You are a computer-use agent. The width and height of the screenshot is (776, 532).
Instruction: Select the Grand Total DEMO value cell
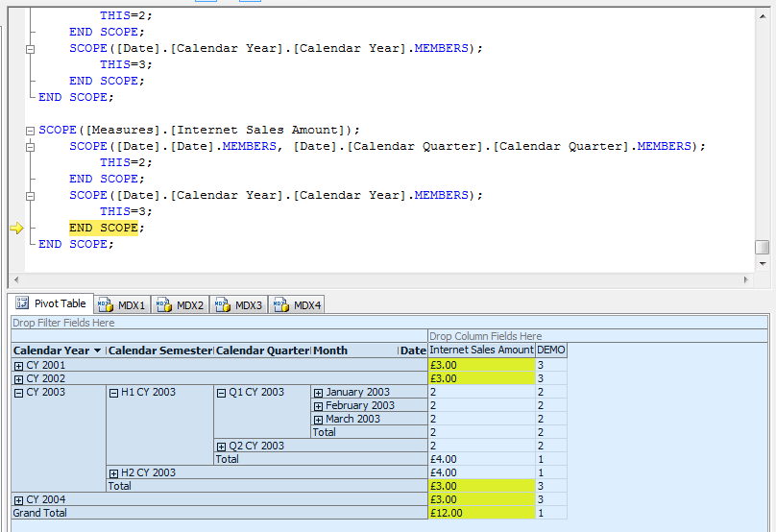pyautogui.click(x=551, y=513)
